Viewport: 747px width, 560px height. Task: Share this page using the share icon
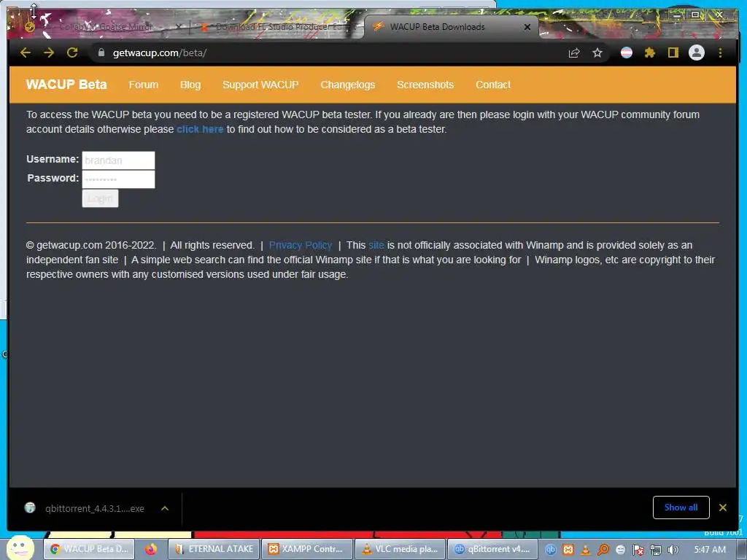574,52
